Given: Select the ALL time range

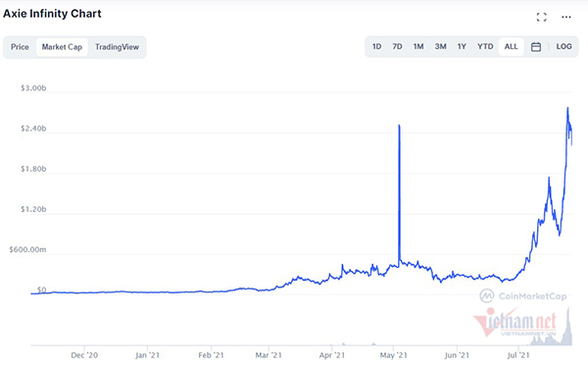Looking at the screenshot, I should [x=512, y=46].
